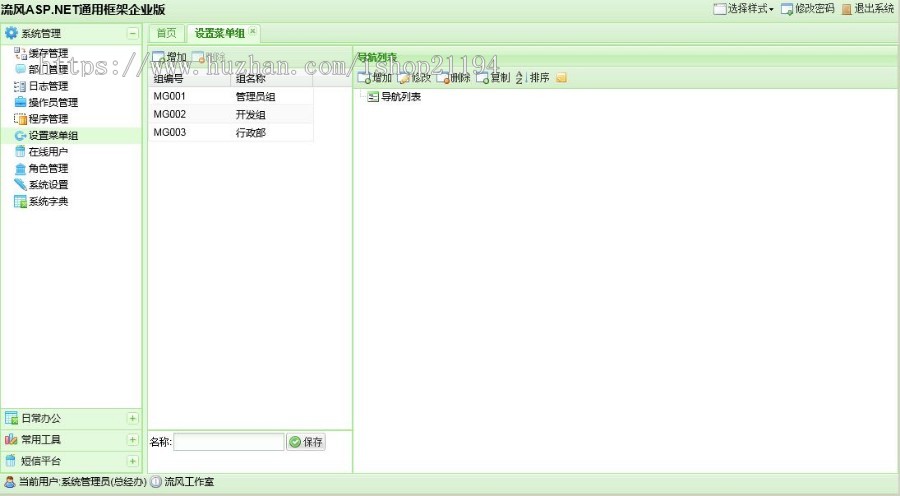Focus the 名称 input field

pos(228,442)
